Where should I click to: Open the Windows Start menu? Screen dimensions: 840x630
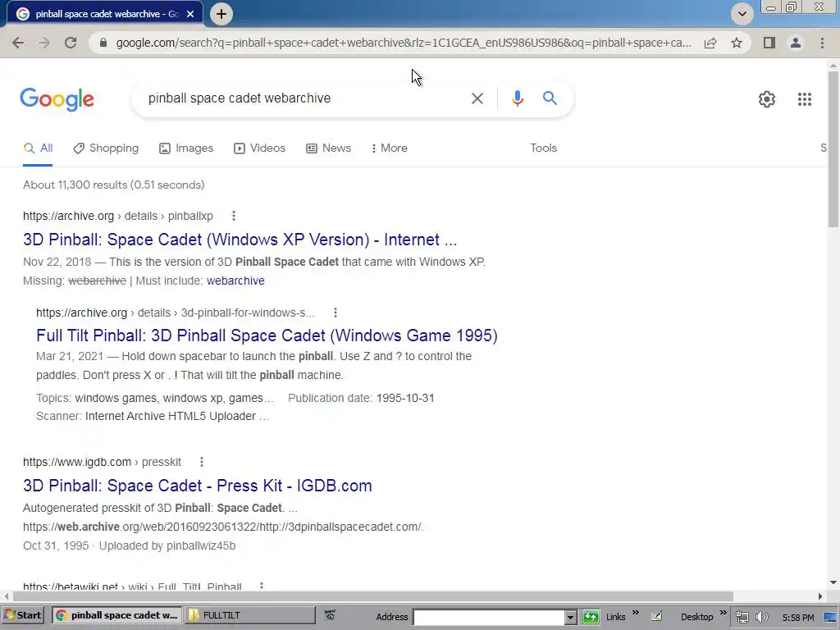(22, 615)
